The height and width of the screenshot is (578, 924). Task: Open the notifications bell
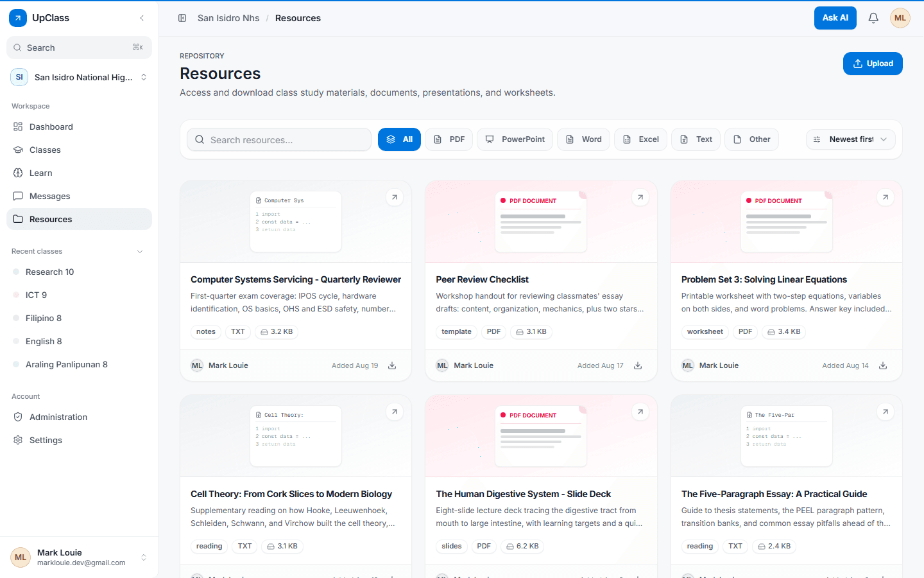873,18
